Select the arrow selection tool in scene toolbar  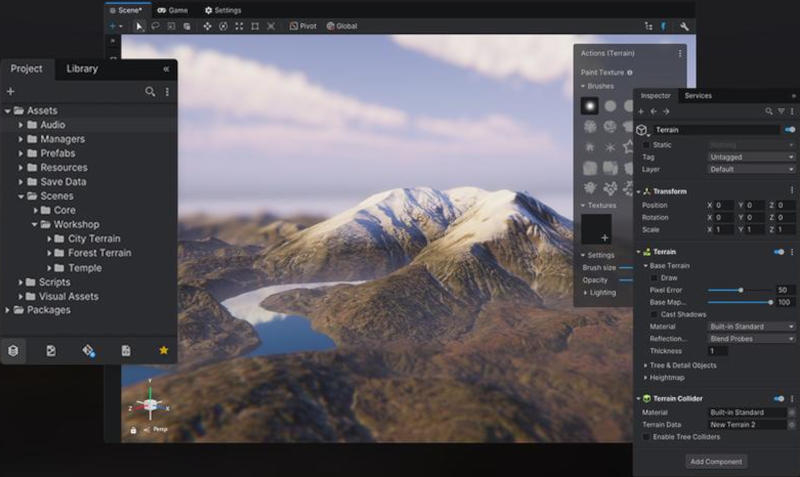coord(140,26)
